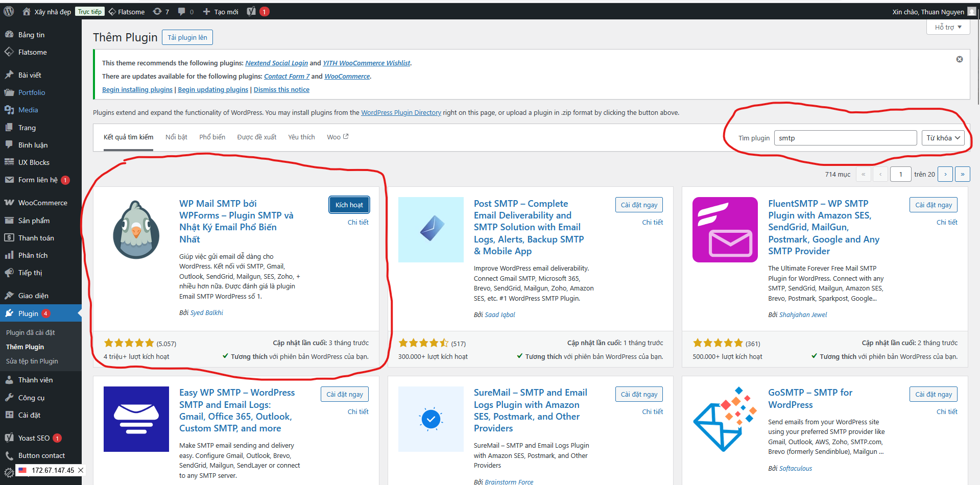The height and width of the screenshot is (485, 980).
Task: Open WooCommerce in the sidebar menu
Action: (42, 203)
